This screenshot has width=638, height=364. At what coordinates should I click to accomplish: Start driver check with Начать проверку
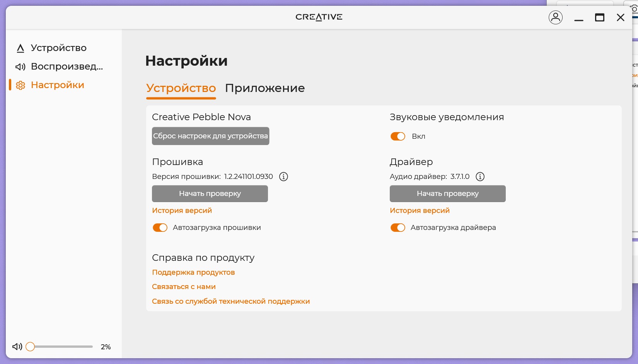click(448, 194)
